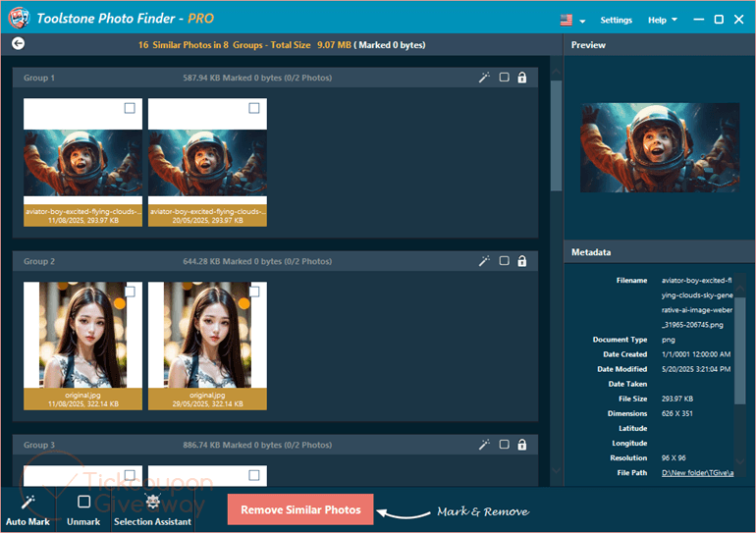Auto mark Group 3 with wand icon
The width and height of the screenshot is (756, 533).
(x=484, y=445)
